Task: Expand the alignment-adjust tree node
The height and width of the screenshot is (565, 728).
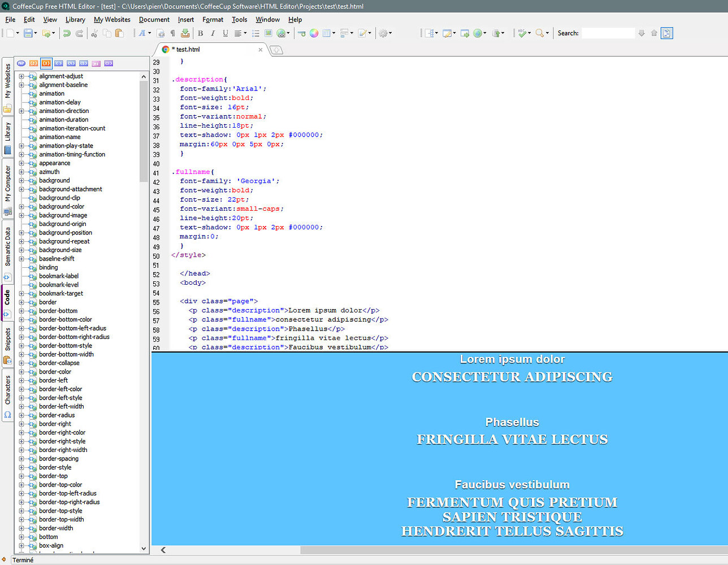Action: 21,76
